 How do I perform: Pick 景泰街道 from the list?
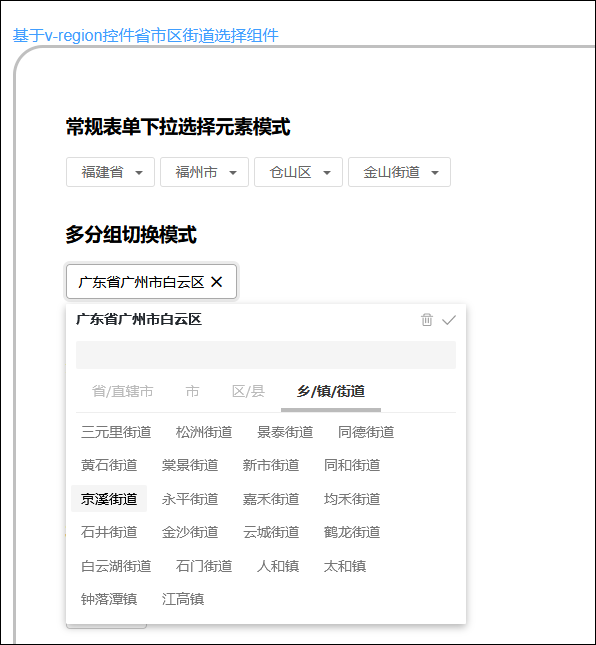tap(285, 432)
